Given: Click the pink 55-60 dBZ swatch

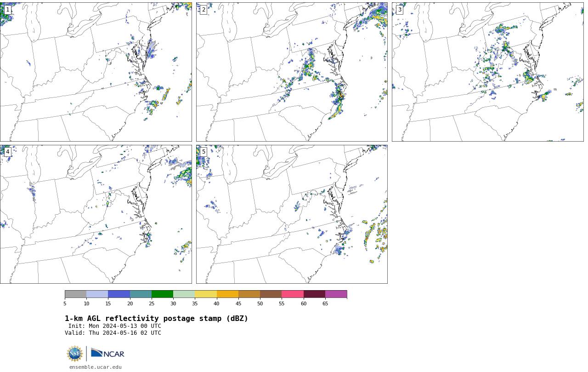Looking at the screenshot, I should pos(293,294).
